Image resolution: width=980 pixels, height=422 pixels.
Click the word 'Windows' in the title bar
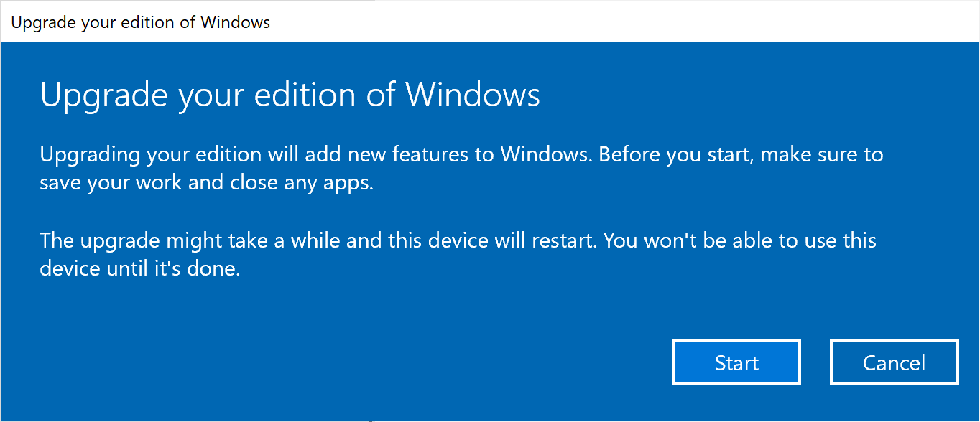[235, 22]
